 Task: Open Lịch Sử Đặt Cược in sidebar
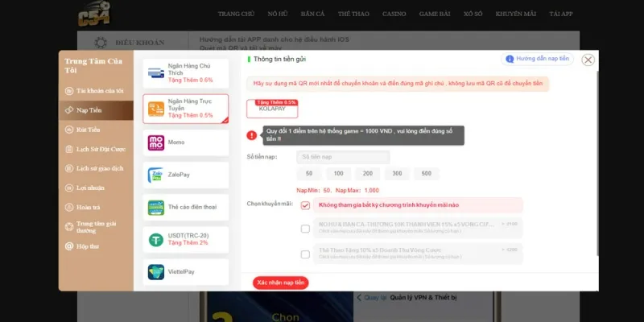tap(96, 149)
